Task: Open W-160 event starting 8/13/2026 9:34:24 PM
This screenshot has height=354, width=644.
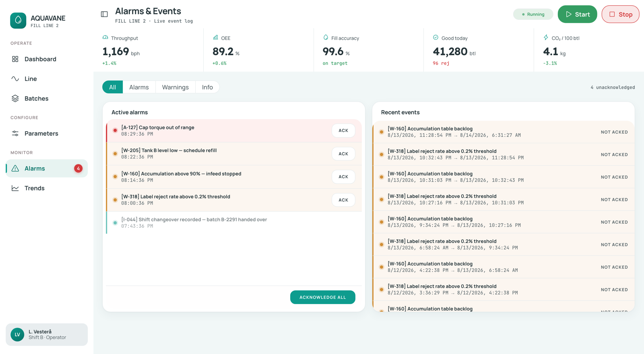Action: [x=504, y=222]
